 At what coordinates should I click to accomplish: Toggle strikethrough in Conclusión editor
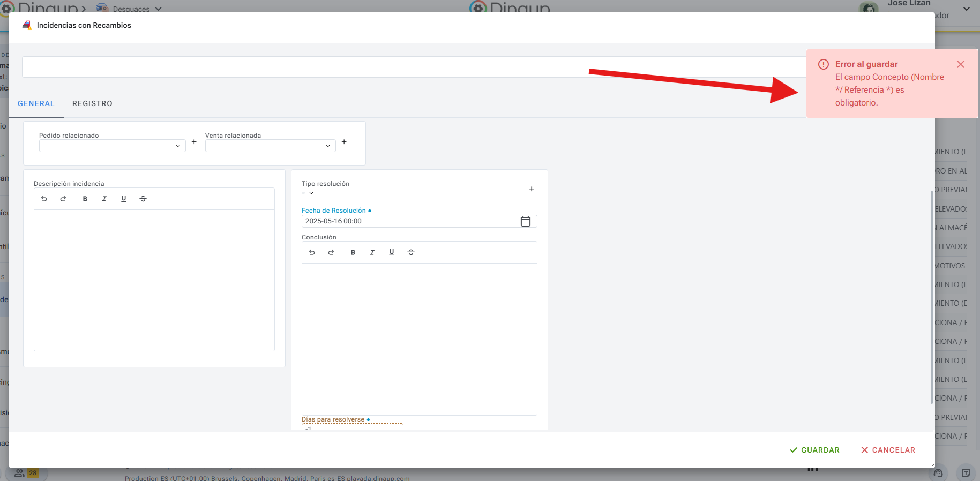point(411,252)
